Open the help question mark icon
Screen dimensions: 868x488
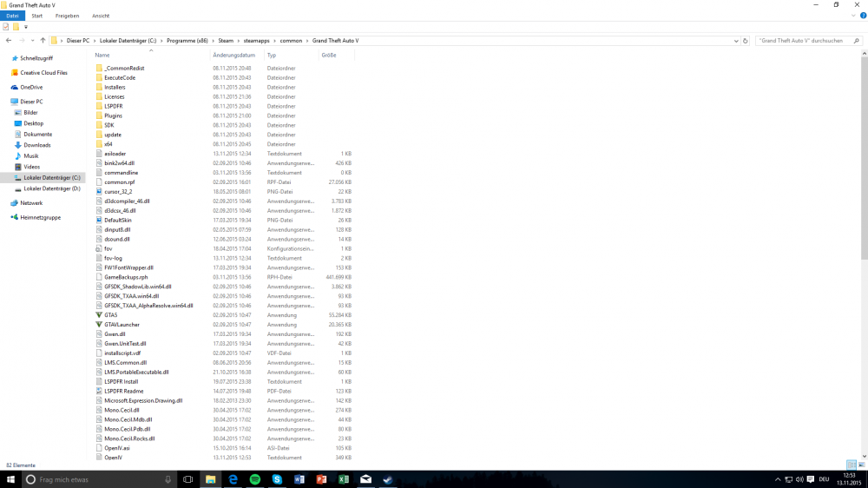tap(863, 16)
